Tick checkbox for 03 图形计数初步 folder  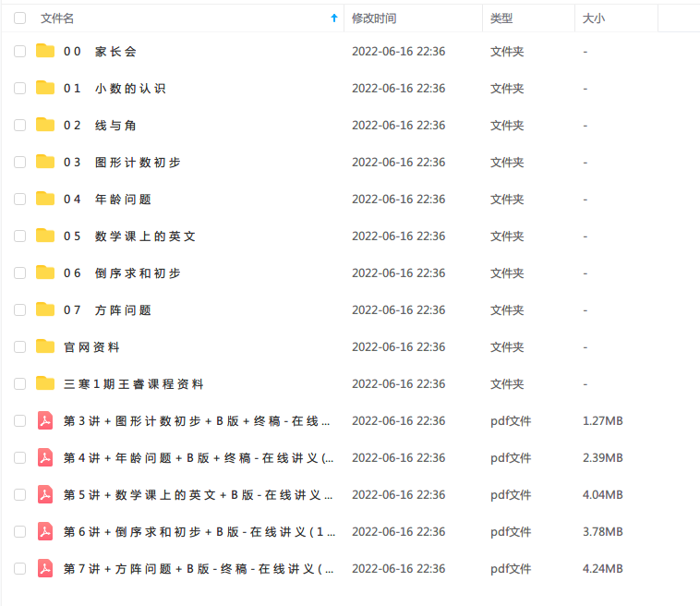[19, 162]
